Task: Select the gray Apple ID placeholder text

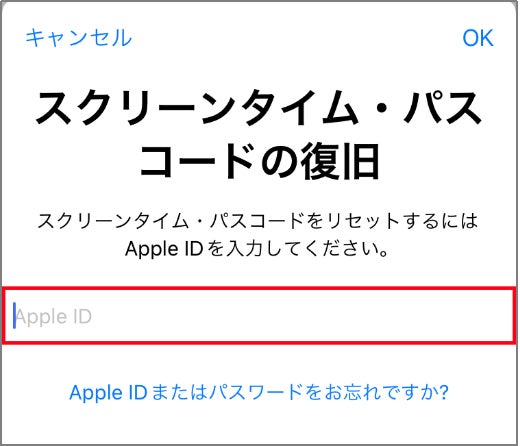Action: click(54, 316)
